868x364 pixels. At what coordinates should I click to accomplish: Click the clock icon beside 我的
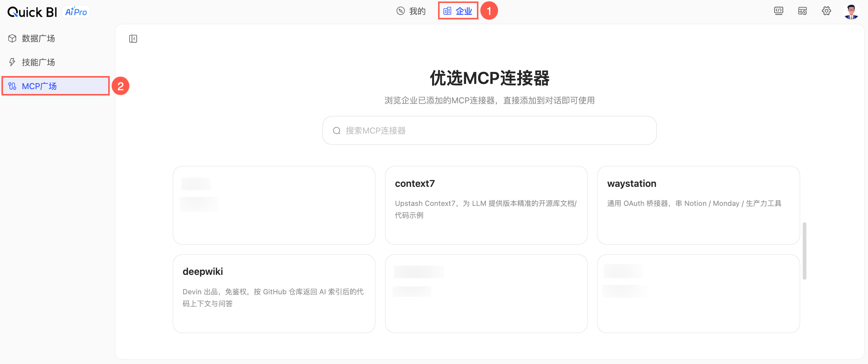coord(400,11)
